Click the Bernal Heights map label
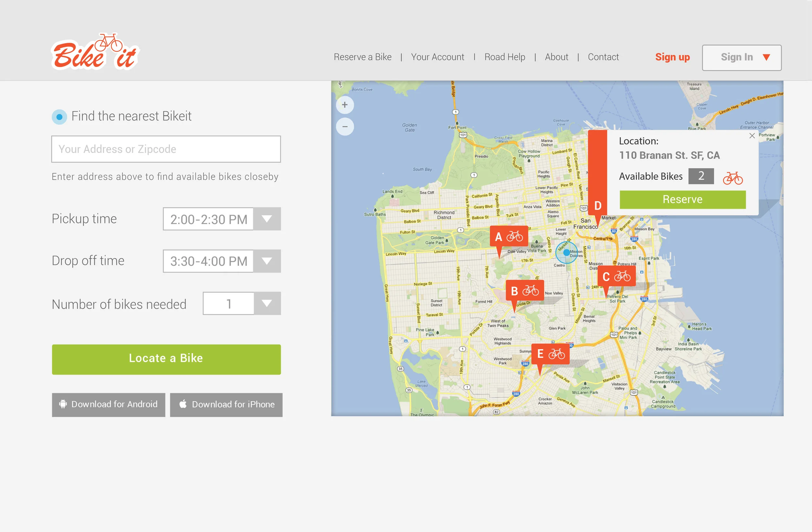 coord(589,318)
